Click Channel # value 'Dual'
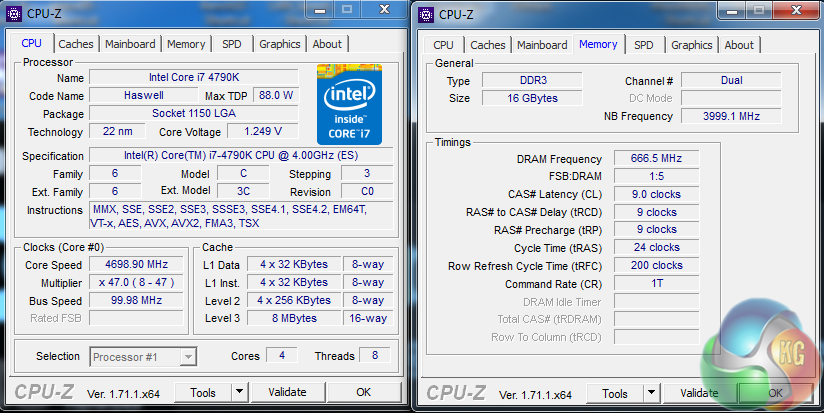Image resolution: width=824 pixels, height=413 pixels. pyautogui.click(x=732, y=80)
